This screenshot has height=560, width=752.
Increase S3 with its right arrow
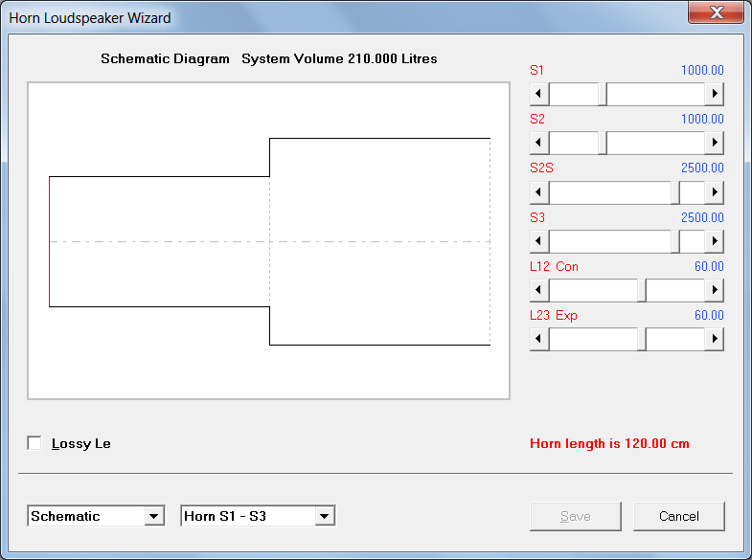click(714, 241)
